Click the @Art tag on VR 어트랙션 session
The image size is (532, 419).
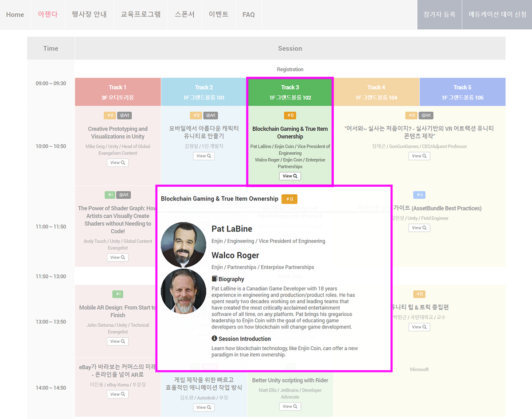click(426, 116)
